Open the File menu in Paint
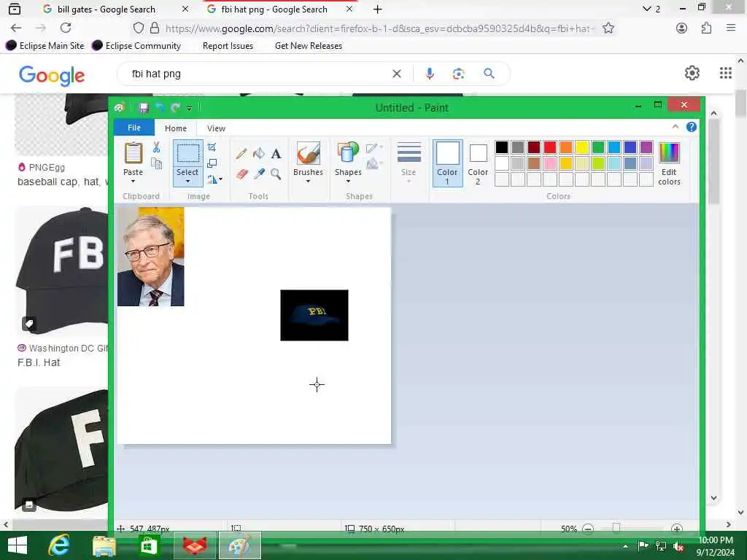Image resolution: width=747 pixels, height=560 pixels. [134, 128]
